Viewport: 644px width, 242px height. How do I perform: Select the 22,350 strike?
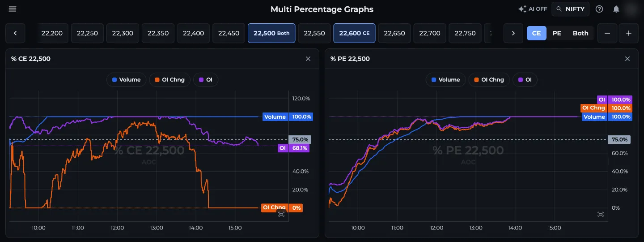(158, 33)
